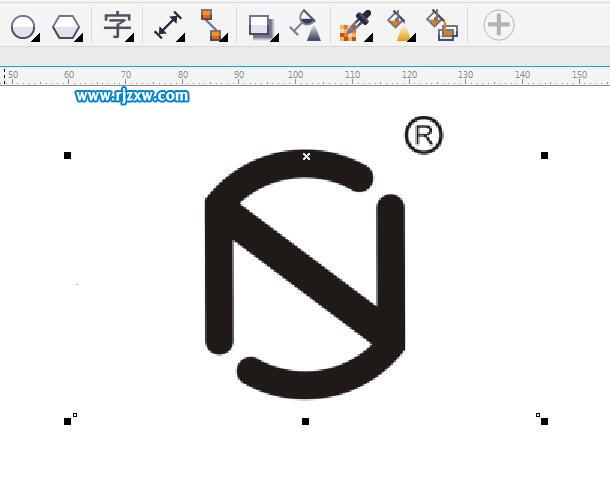
Task: Expand the Drop Shadow tool flyout arrow
Action: [x=275, y=38]
